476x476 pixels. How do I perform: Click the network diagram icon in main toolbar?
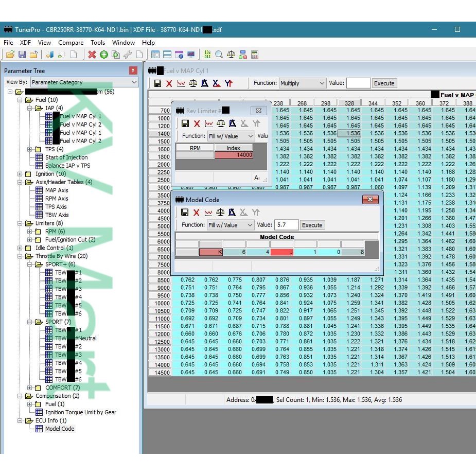243,55
